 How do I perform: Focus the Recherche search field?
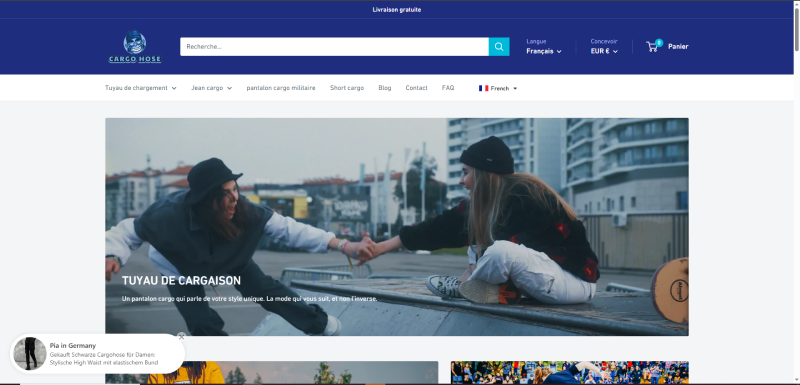(334, 46)
